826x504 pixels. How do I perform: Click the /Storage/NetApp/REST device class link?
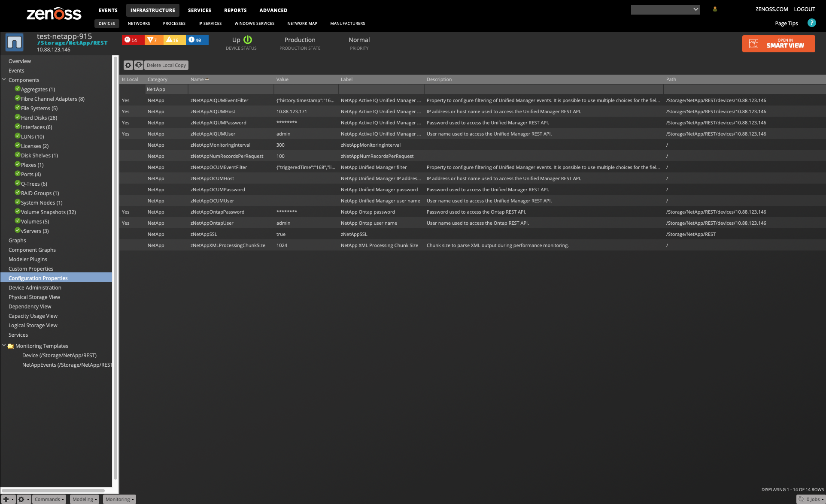click(72, 43)
